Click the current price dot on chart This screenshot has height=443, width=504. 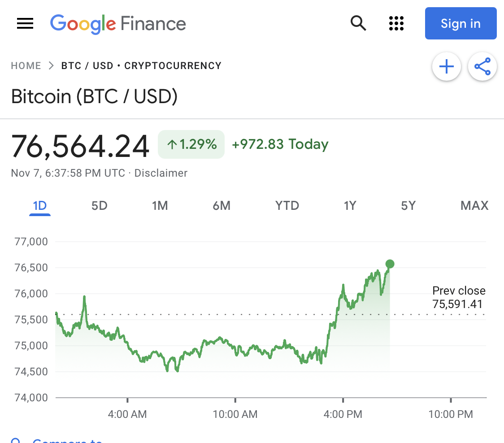pos(390,264)
